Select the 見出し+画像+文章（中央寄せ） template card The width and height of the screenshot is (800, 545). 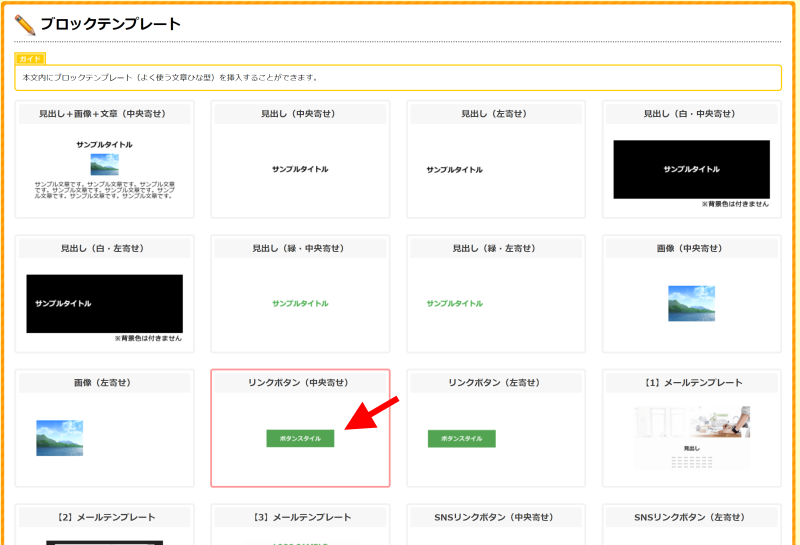(x=105, y=159)
